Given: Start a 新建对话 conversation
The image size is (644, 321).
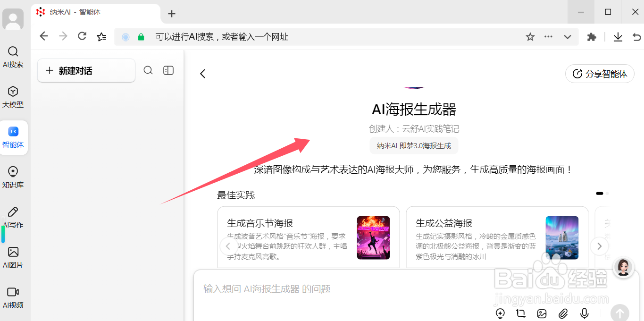Looking at the screenshot, I should coord(86,70).
